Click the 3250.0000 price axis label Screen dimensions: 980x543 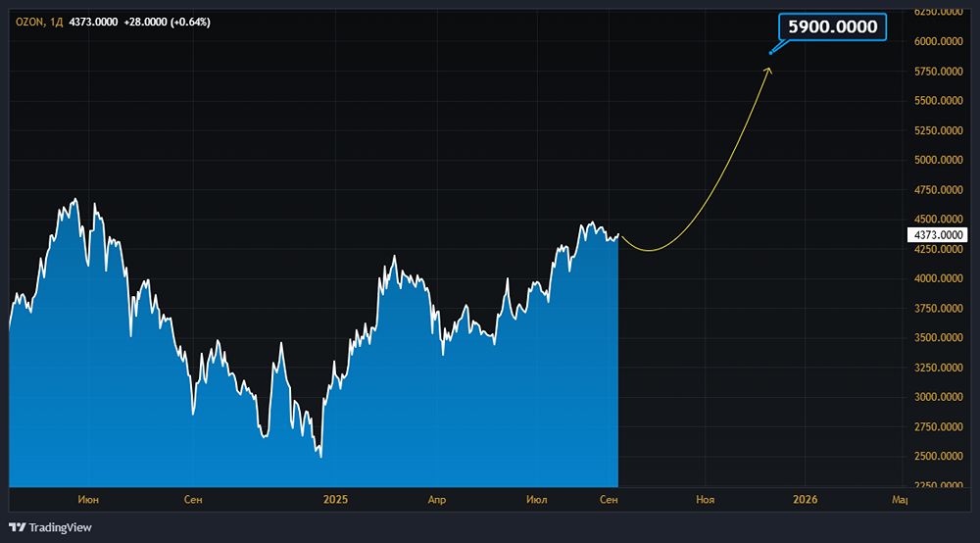point(938,368)
